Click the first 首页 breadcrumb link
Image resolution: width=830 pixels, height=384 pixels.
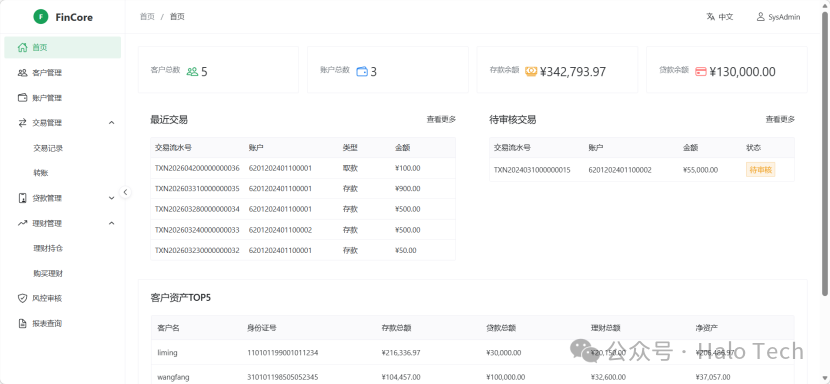click(147, 17)
